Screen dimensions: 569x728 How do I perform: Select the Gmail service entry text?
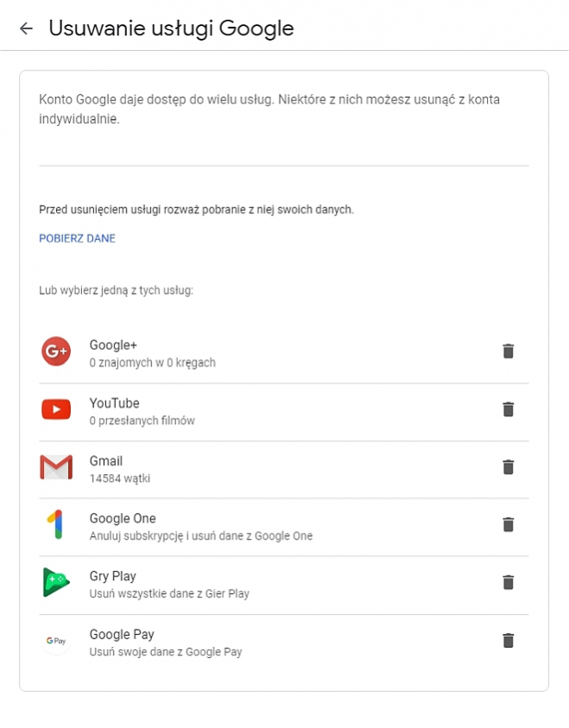[105, 461]
